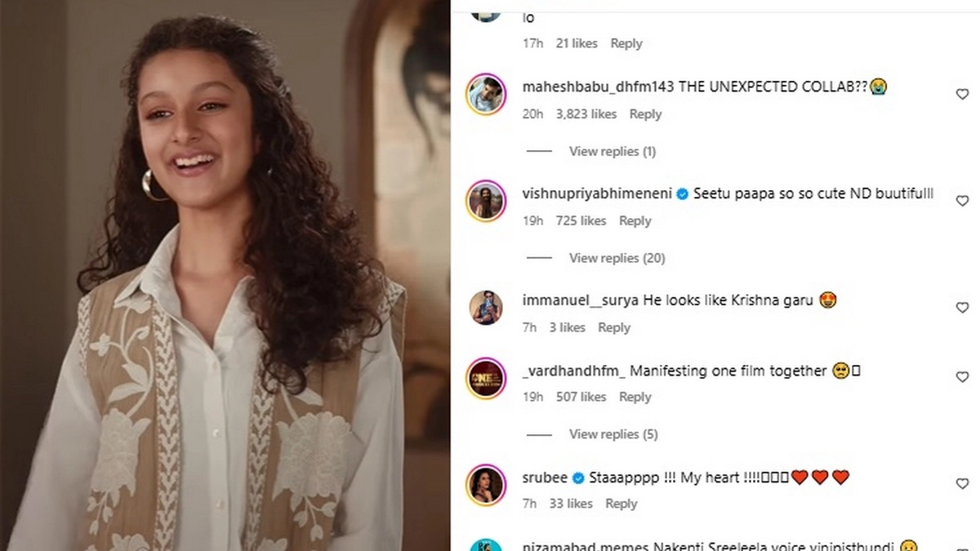Reply to srubee's comment

pyautogui.click(x=621, y=504)
